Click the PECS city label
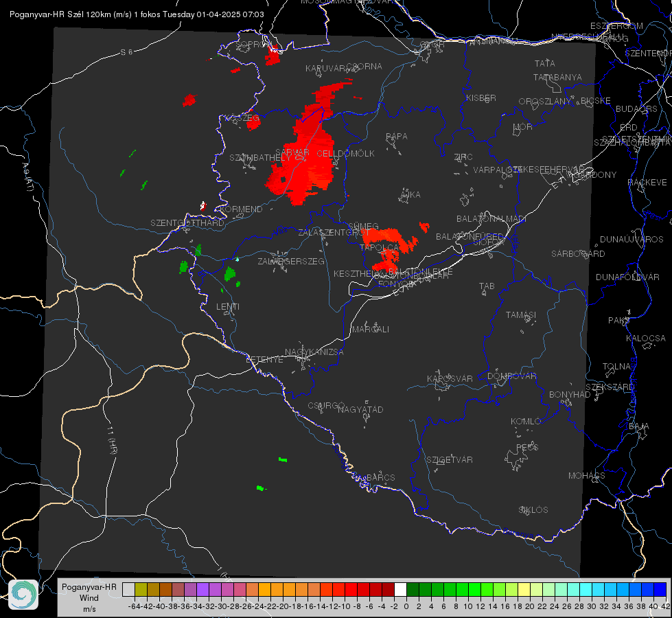The width and height of the screenshot is (672, 618). (526, 447)
